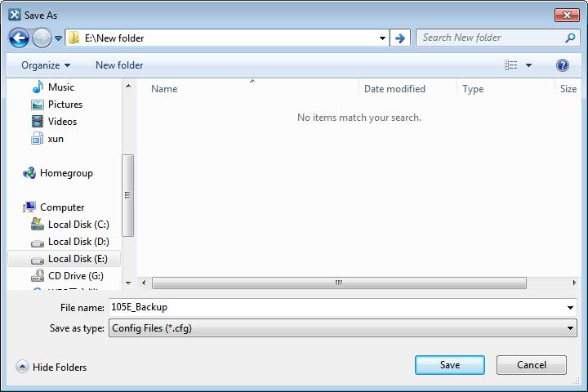Click the E:\New folder address path
Viewport: 588px width, 392px height.
pyautogui.click(x=114, y=38)
